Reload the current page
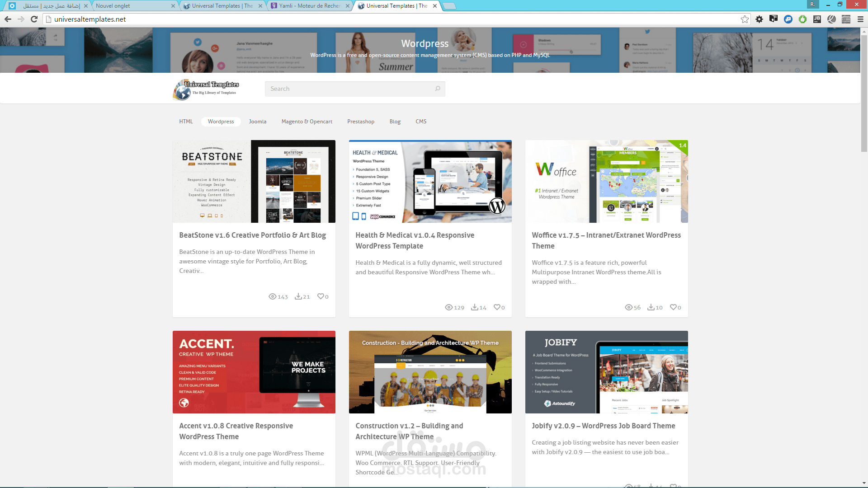This screenshot has height=488, width=868. (34, 19)
